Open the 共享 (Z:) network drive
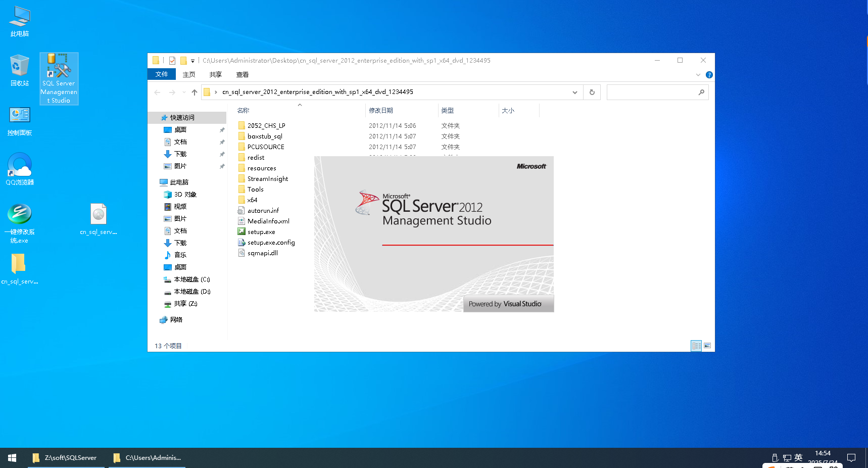The width and height of the screenshot is (868, 468). pos(187,304)
